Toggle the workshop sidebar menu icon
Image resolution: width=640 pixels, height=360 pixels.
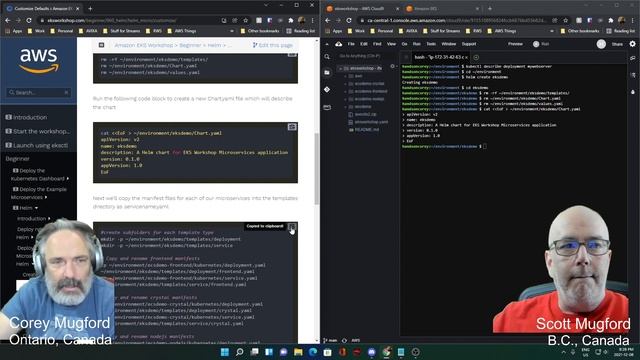pyautogui.click(x=102, y=45)
